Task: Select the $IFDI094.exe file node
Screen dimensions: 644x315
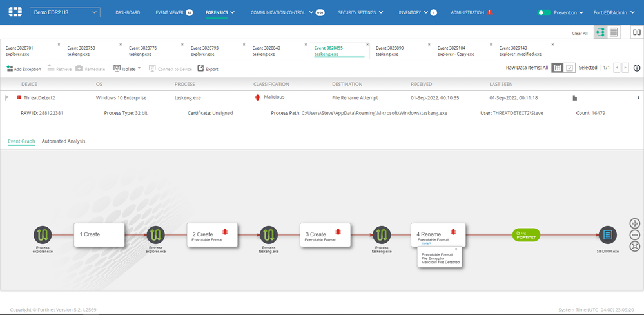Action: click(x=608, y=235)
